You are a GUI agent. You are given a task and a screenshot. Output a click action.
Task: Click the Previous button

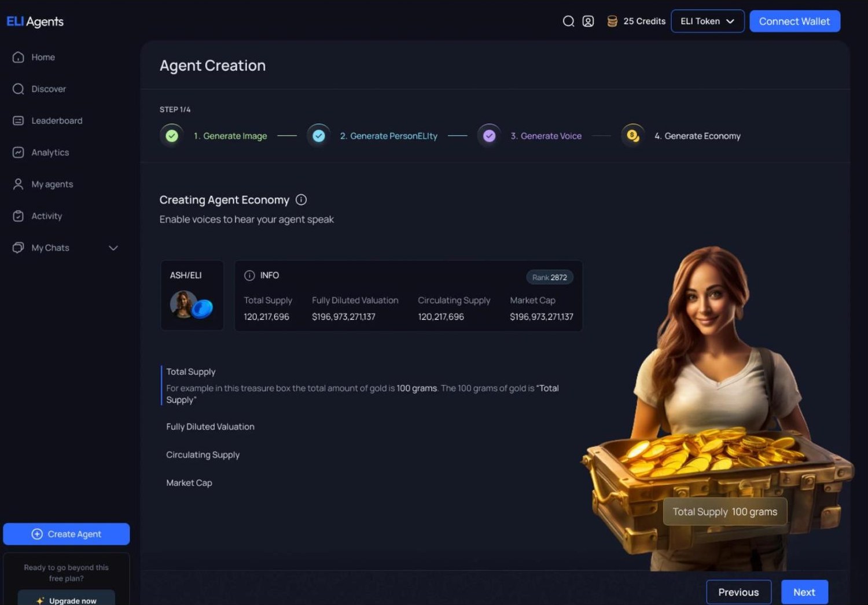[738, 592]
